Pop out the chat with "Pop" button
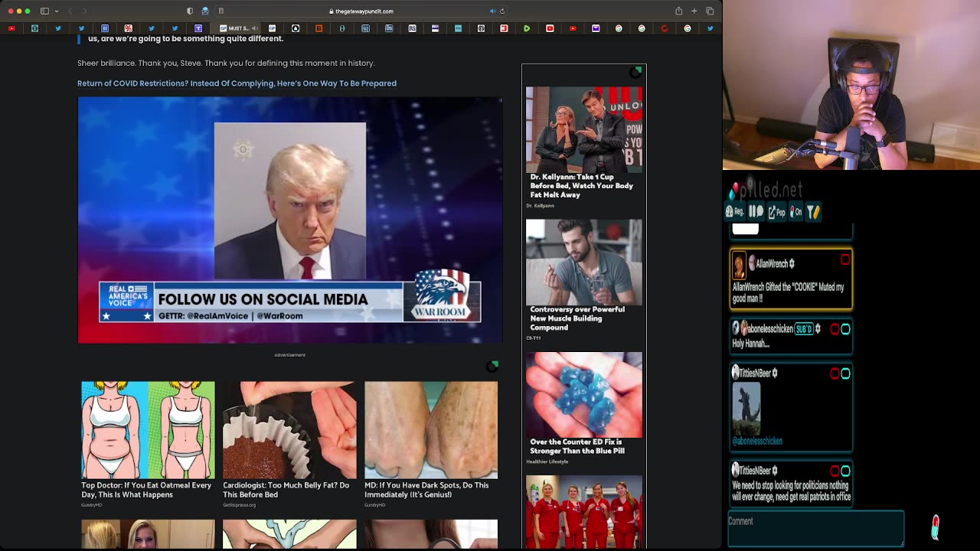This screenshot has height=551, width=980. (x=776, y=212)
